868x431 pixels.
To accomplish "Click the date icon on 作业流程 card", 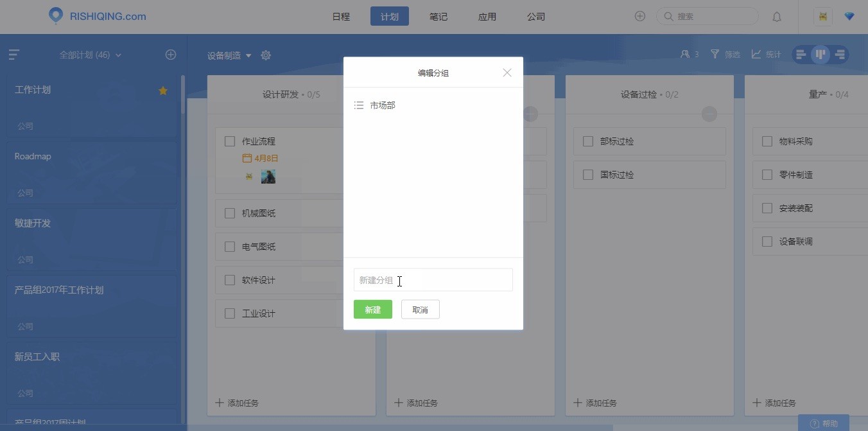I will (247, 158).
